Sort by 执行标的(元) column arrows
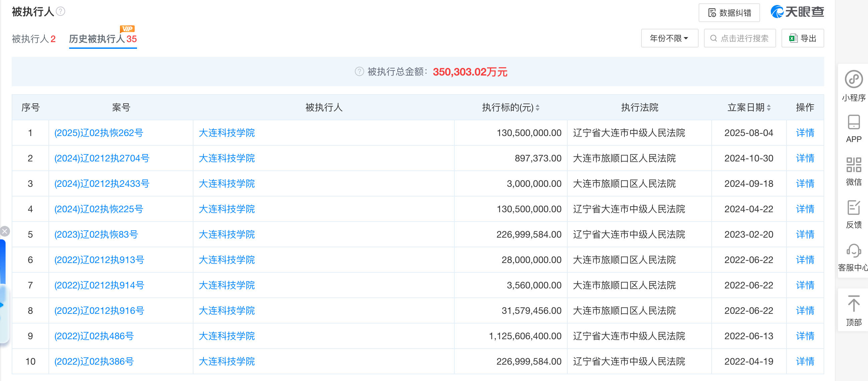Image resolution: width=868 pixels, height=381 pixels. click(x=538, y=108)
